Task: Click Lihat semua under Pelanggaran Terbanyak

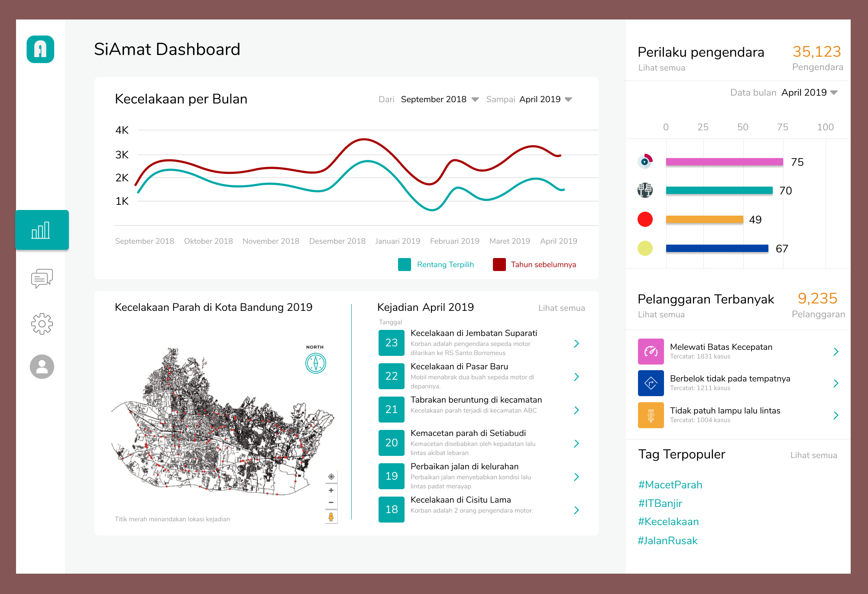Action: coord(661,314)
